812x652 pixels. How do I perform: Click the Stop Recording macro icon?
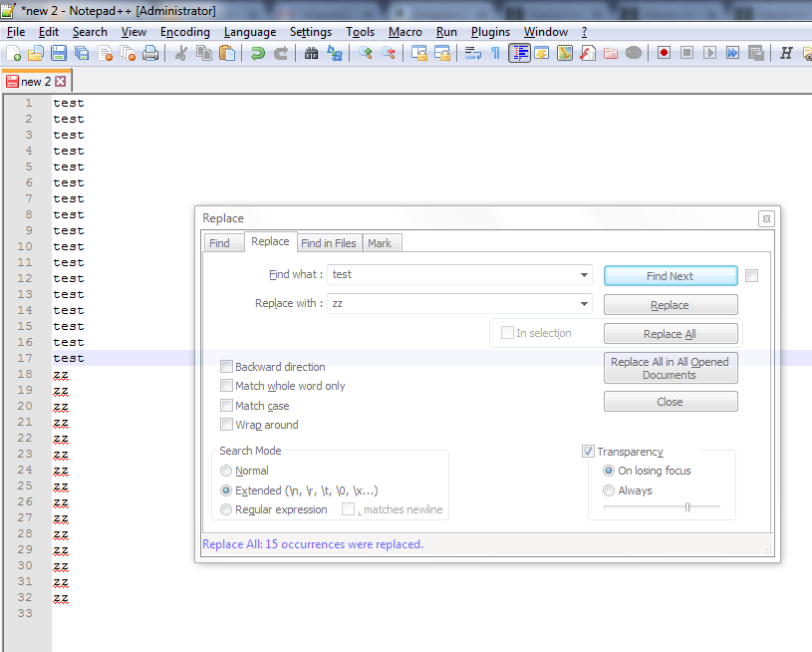coord(687,53)
